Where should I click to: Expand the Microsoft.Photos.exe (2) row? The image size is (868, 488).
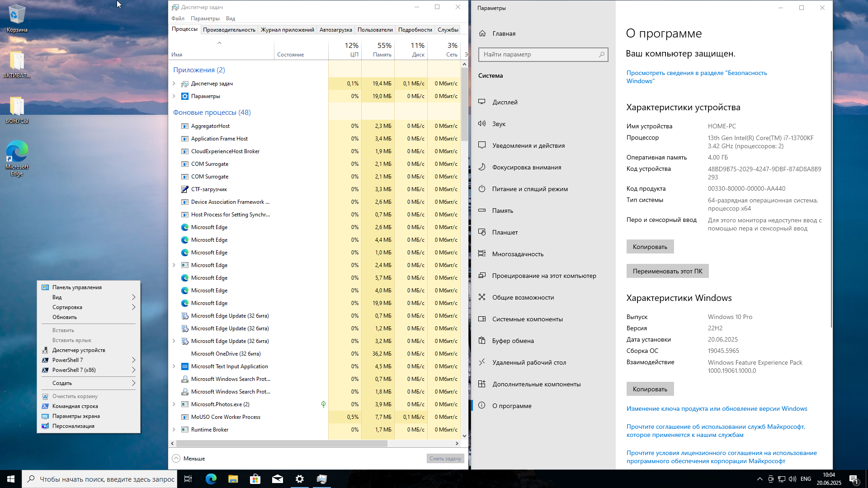(174, 404)
